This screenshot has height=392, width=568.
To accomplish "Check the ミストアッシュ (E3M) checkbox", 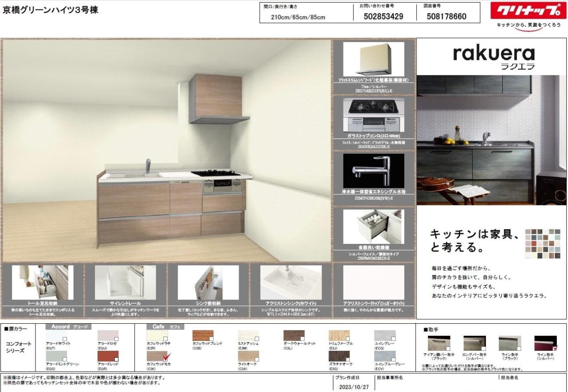I will pos(256,339).
